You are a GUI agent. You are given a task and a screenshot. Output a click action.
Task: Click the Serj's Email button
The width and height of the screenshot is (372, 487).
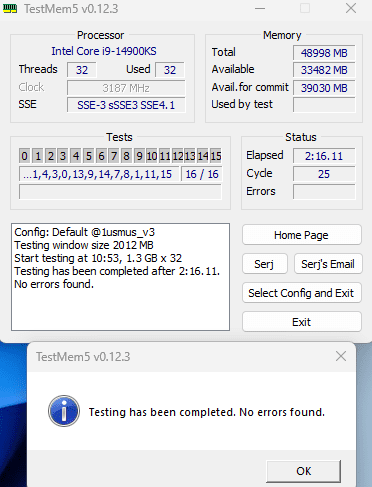pyautogui.click(x=328, y=264)
